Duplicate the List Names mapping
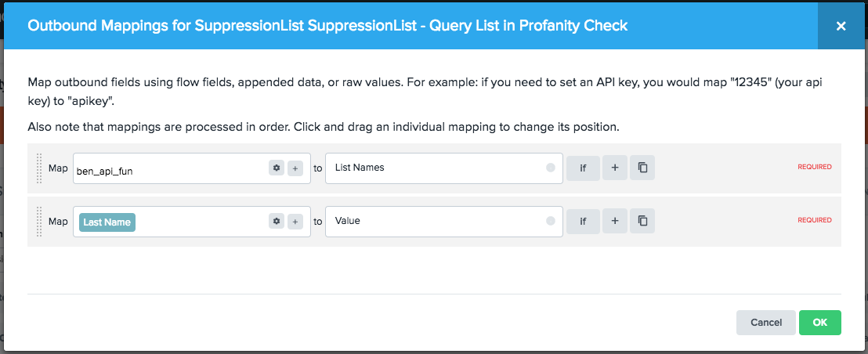Image resolution: width=868 pixels, height=354 pixels. tap(642, 168)
